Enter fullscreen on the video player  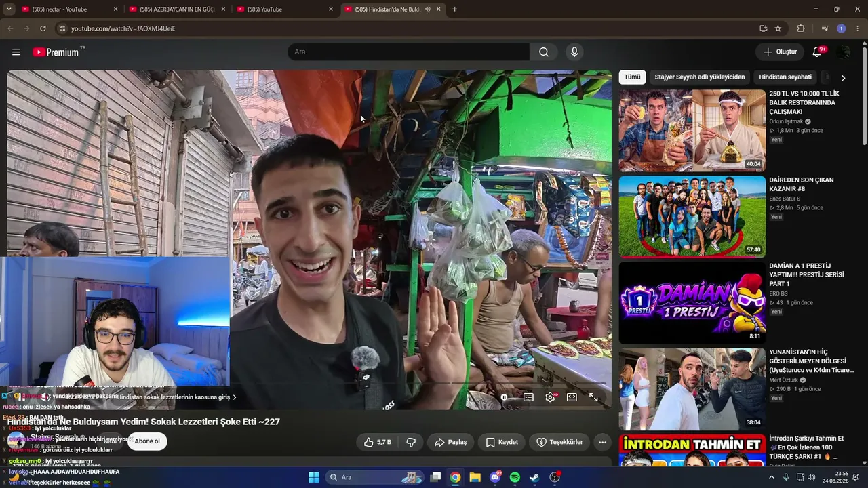tap(593, 397)
